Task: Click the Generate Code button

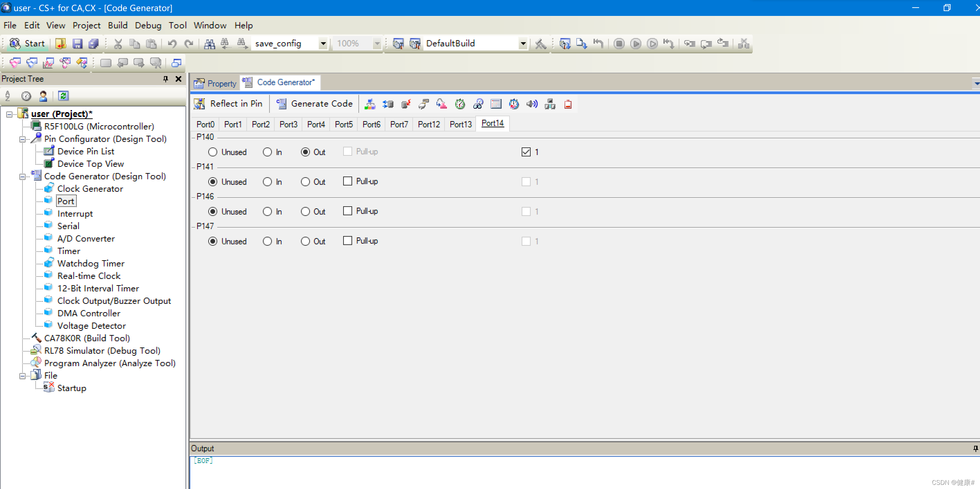Action: (x=314, y=104)
